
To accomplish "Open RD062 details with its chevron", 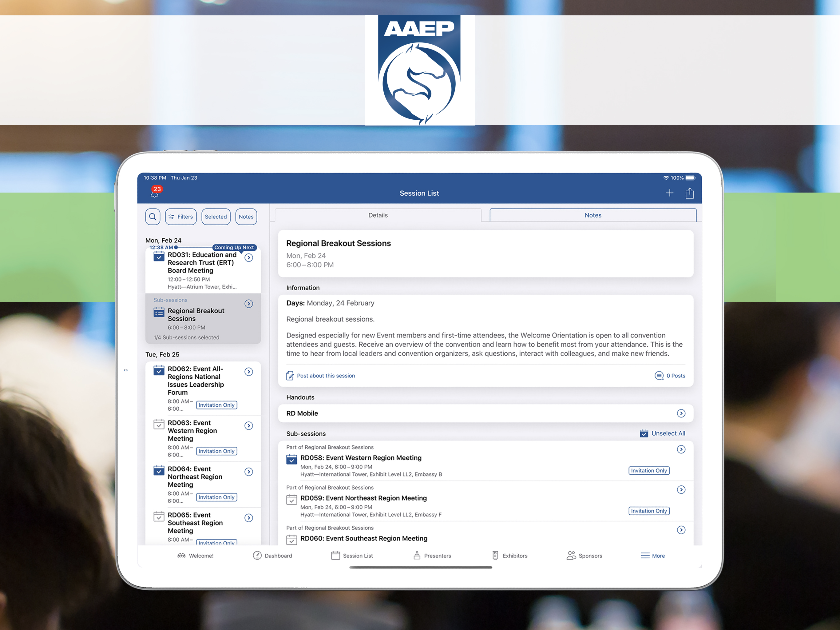I will coord(249,372).
